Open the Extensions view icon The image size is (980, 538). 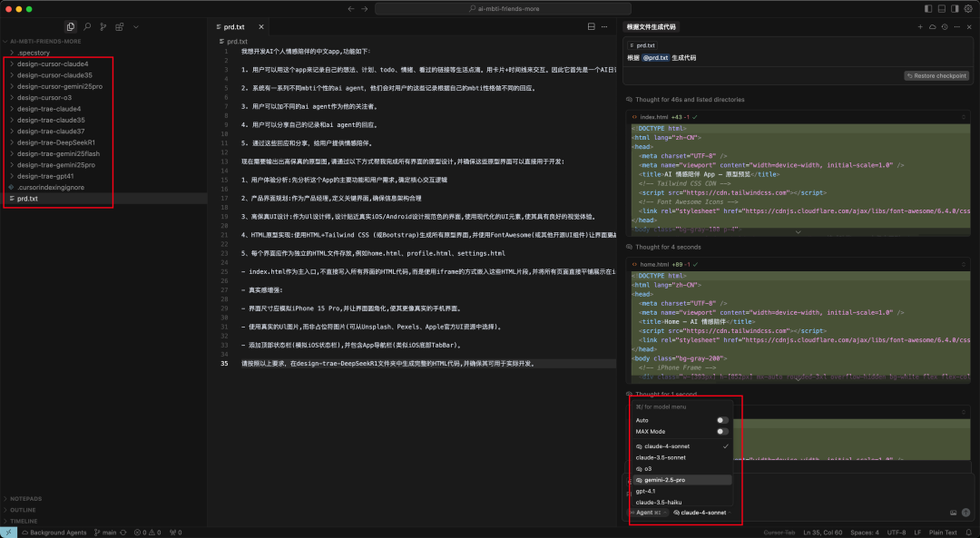(120, 27)
